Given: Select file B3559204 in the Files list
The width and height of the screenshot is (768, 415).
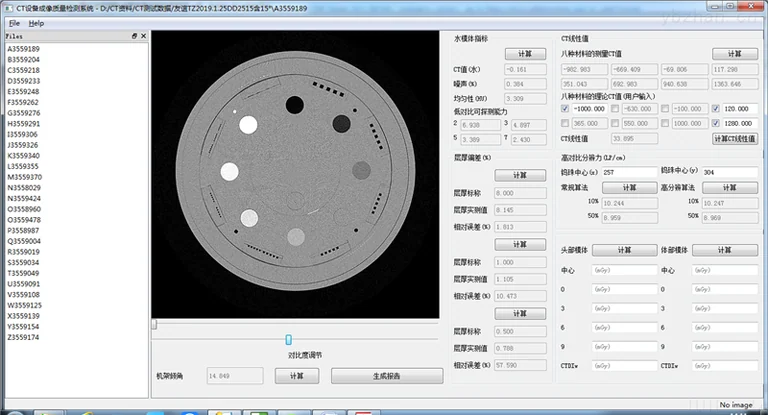Looking at the screenshot, I should pos(24,60).
